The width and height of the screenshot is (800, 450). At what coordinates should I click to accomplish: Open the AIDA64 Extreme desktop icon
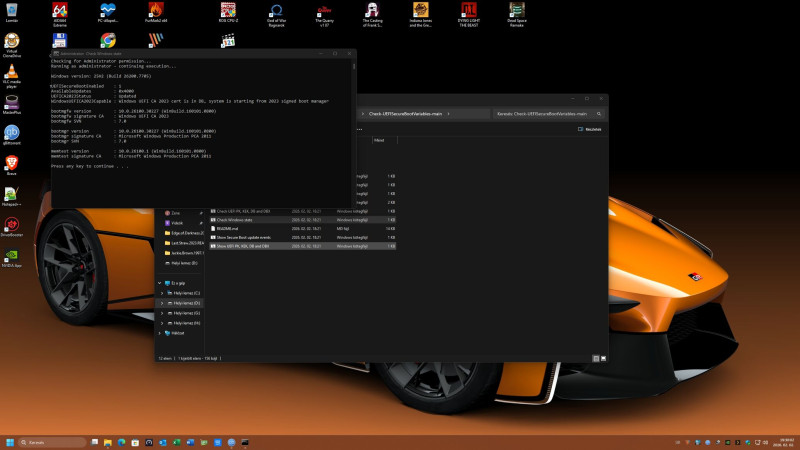[60, 12]
